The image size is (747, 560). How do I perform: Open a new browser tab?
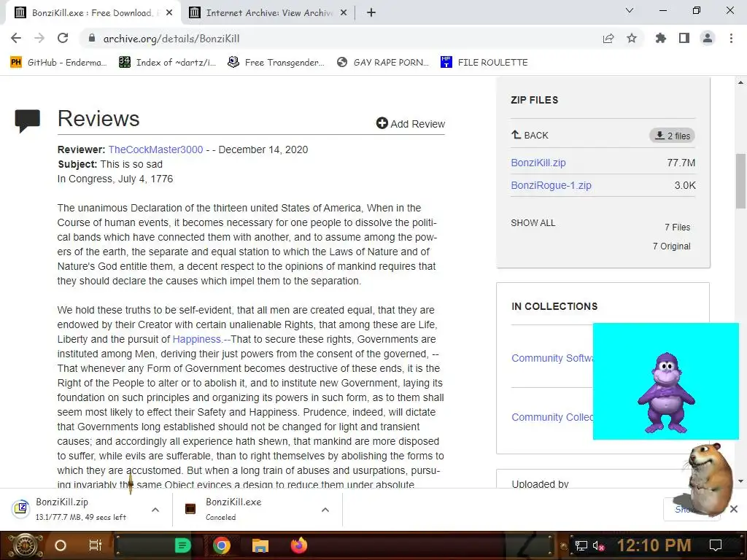click(x=371, y=13)
